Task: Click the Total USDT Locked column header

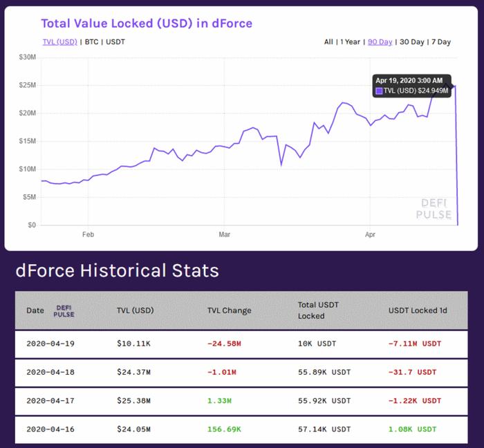Action: click(x=318, y=310)
